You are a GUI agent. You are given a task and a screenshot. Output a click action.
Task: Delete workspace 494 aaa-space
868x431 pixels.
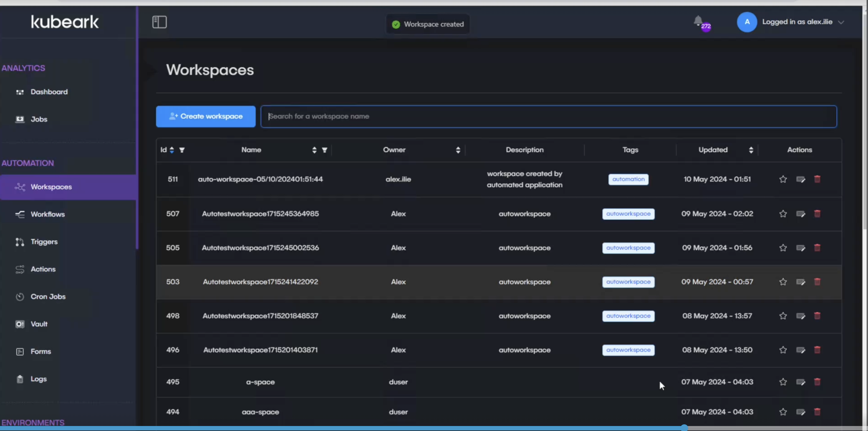pos(817,412)
